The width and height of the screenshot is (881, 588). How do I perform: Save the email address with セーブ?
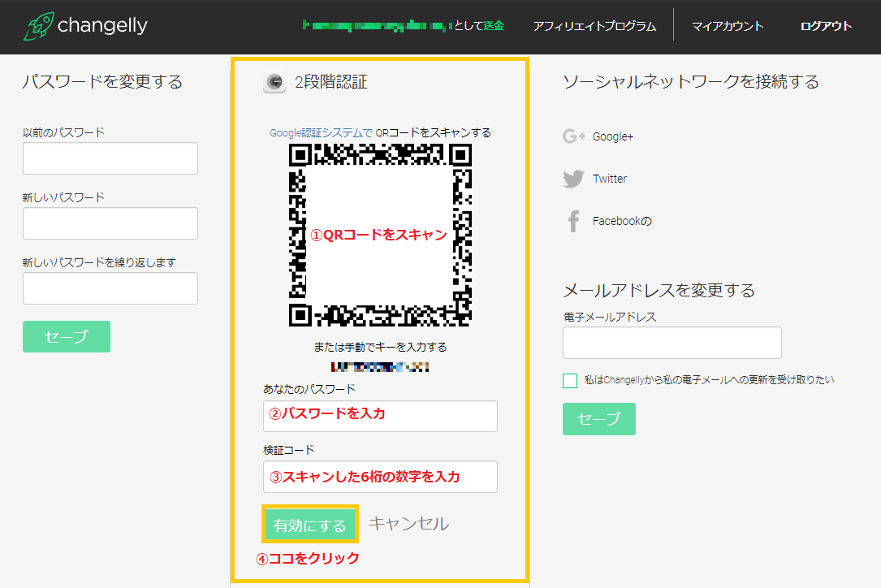click(x=599, y=419)
